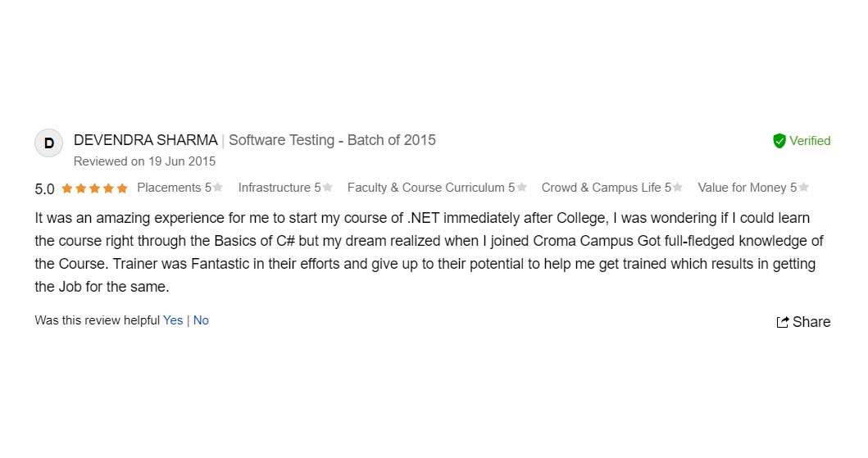Click the third orange rating star

click(95, 188)
